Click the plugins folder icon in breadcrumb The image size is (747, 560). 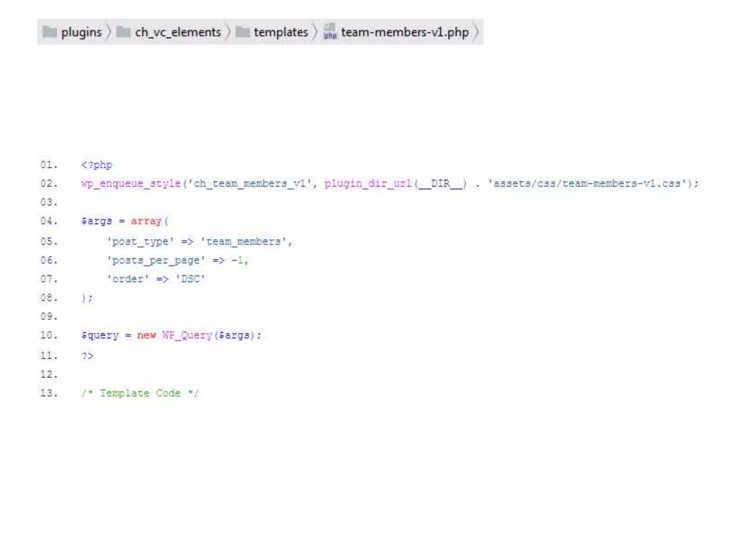click(50, 32)
